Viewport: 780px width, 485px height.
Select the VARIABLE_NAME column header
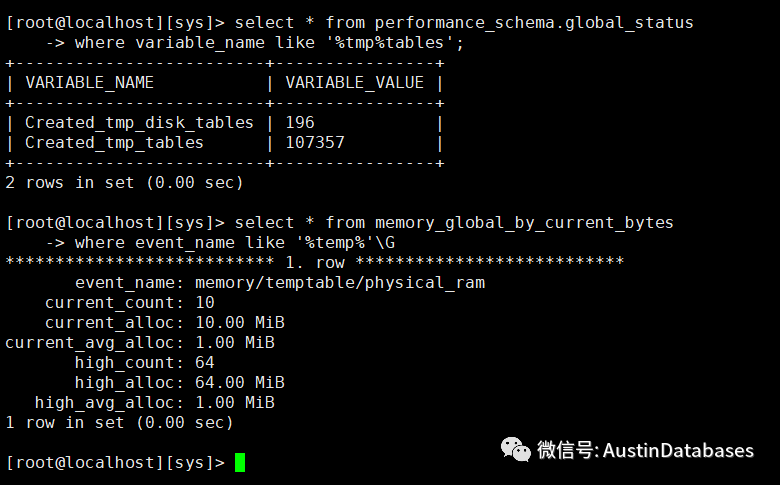point(90,83)
